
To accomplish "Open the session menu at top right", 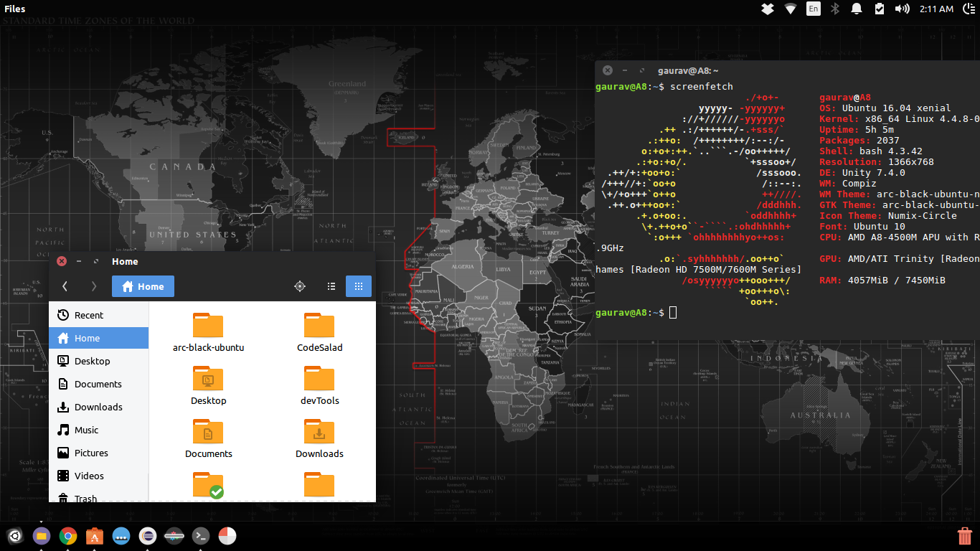I will (x=969, y=8).
